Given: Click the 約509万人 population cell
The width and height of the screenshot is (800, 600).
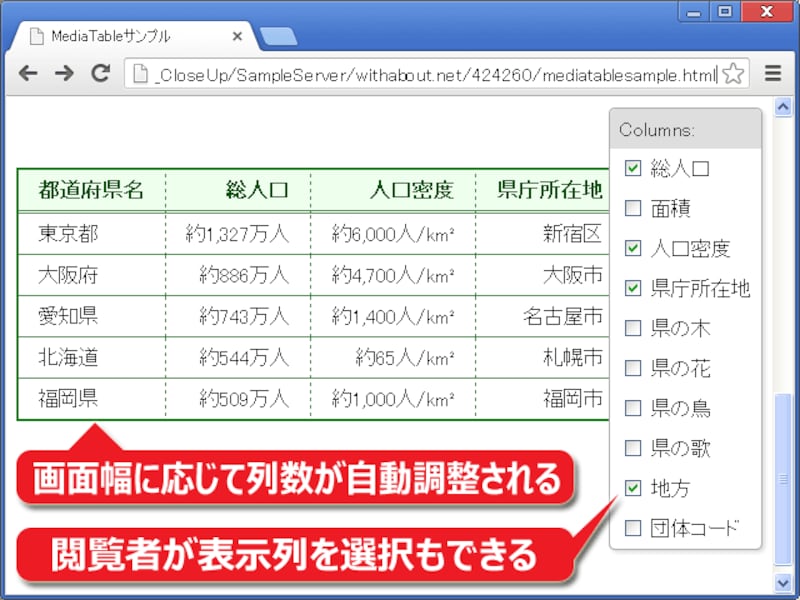Looking at the screenshot, I should tap(238, 398).
